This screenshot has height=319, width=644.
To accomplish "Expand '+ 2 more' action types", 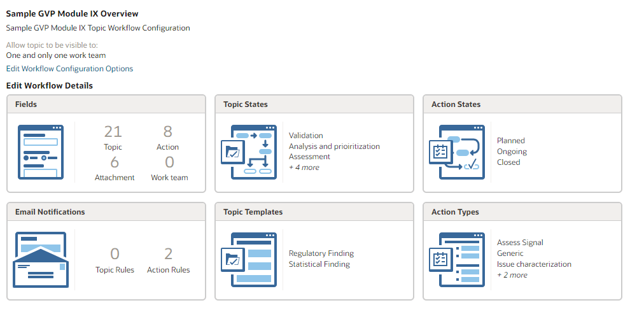I will (x=512, y=275).
